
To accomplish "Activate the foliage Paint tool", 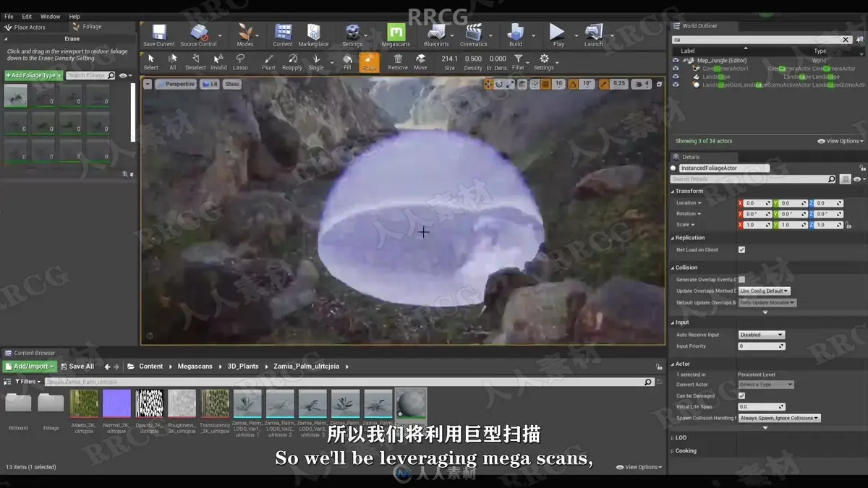I will [268, 62].
